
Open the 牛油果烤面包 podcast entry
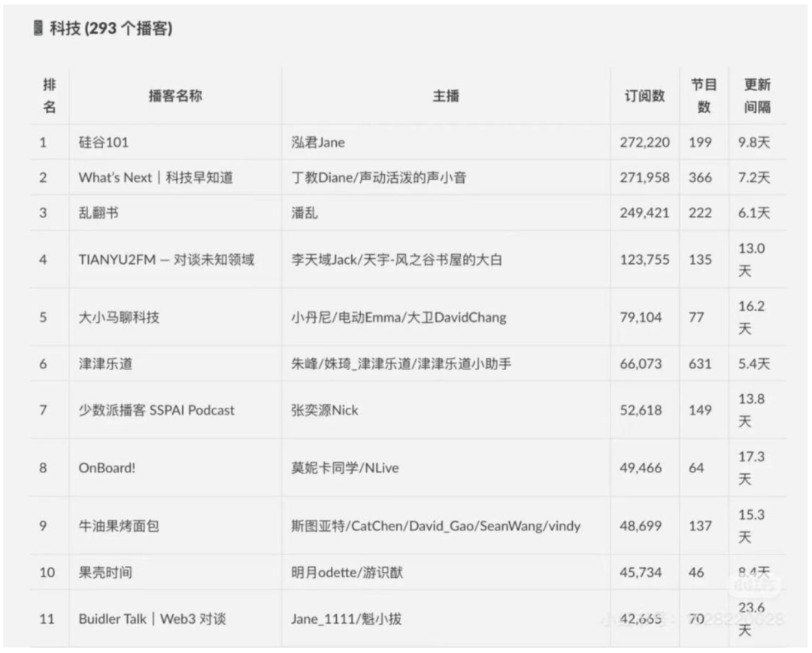[x=119, y=526]
